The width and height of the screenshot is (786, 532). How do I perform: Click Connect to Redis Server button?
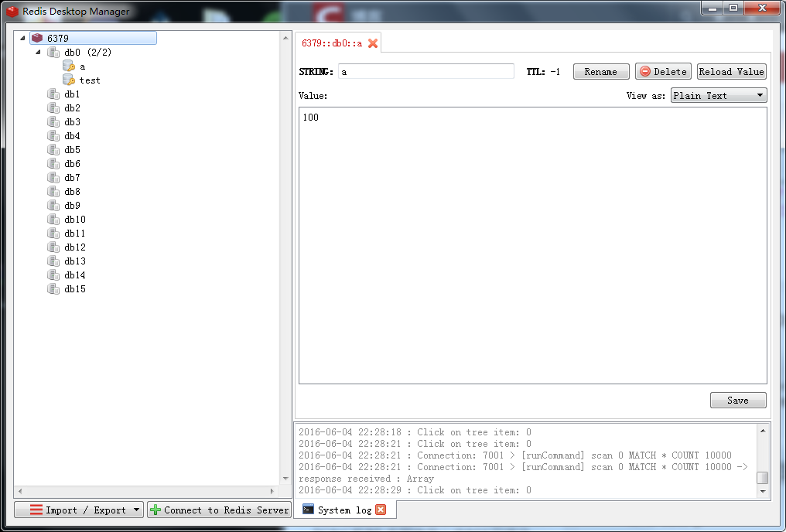[220, 510]
